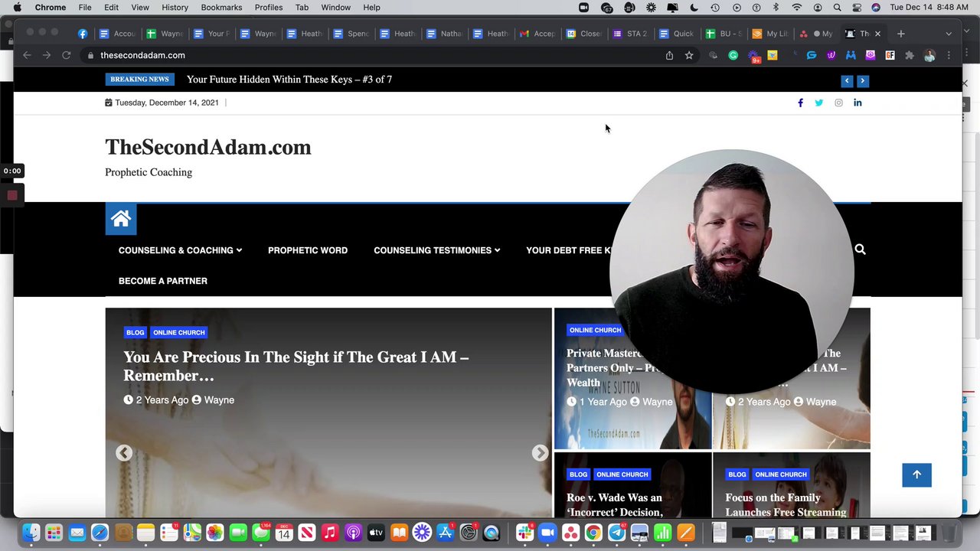Visit the Facebook social icon in header
Viewport: 980px width, 551px height.
click(800, 103)
